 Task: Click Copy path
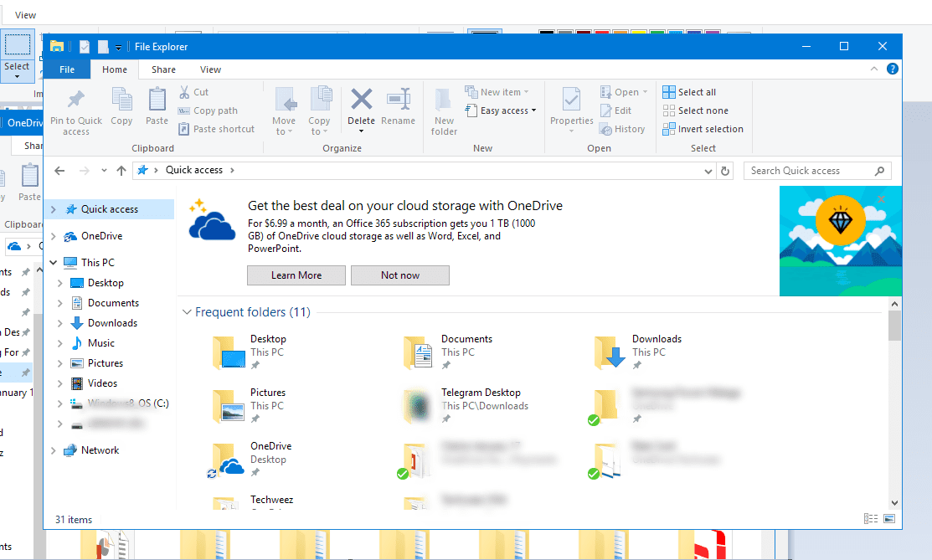point(208,110)
